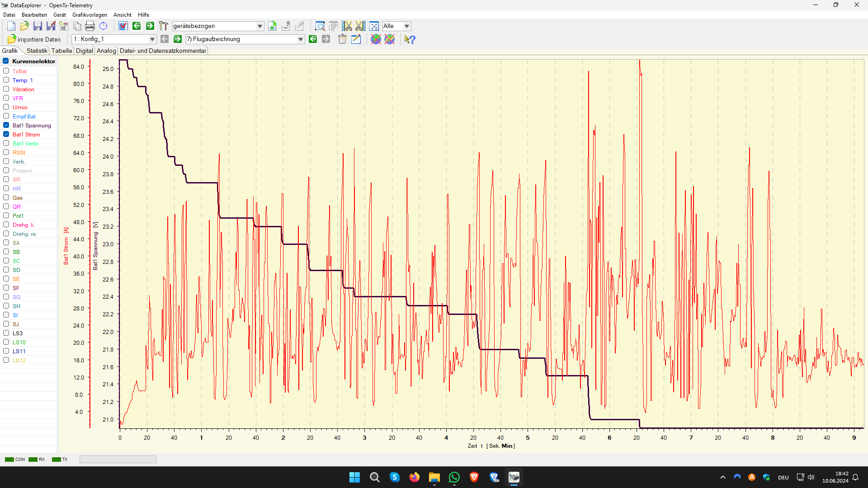
Task: Open the Flugaufzeichnung record set dropdown
Action: click(x=301, y=39)
